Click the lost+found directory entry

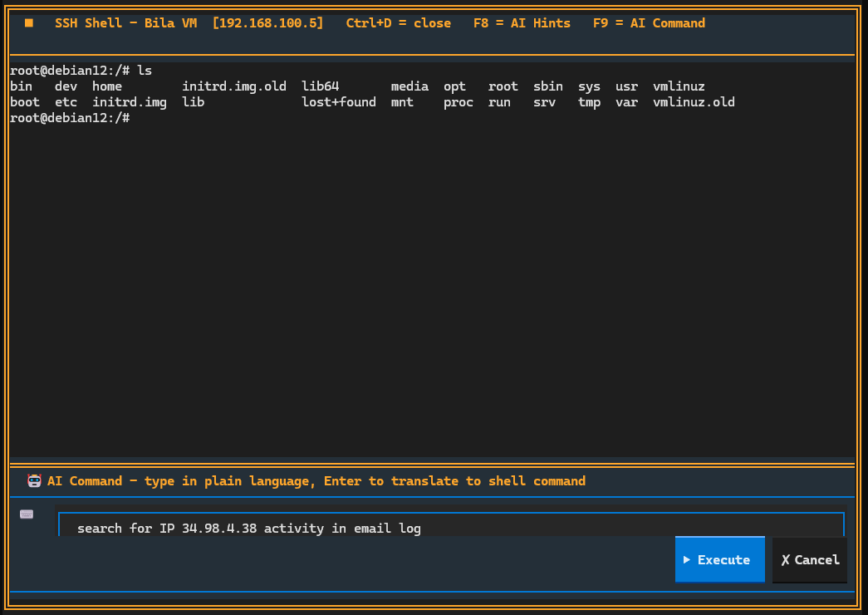click(338, 101)
